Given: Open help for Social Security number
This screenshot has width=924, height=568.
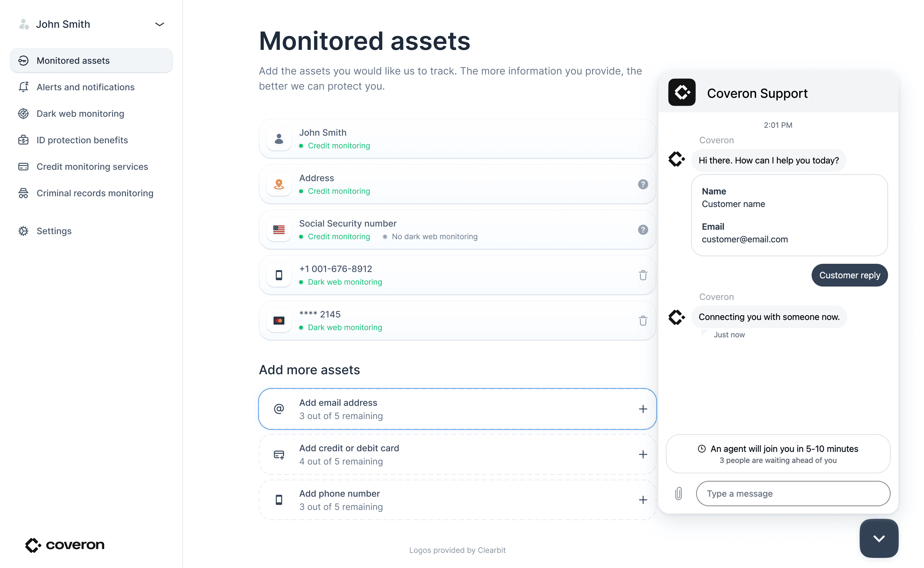Looking at the screenshot, I should click(x=643, y=230).
